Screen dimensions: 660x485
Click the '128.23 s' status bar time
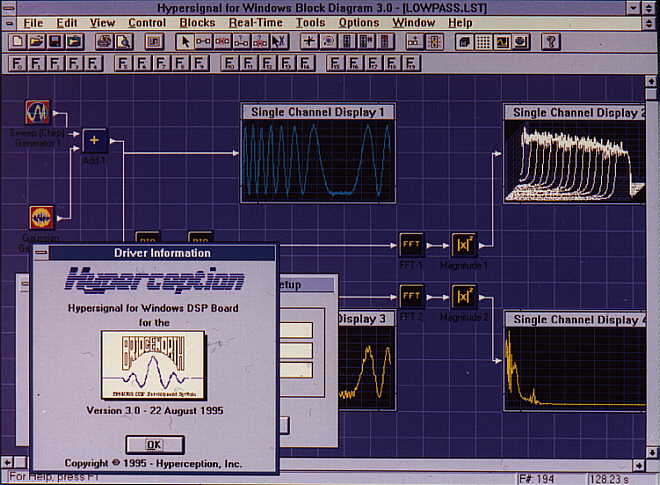609,479
